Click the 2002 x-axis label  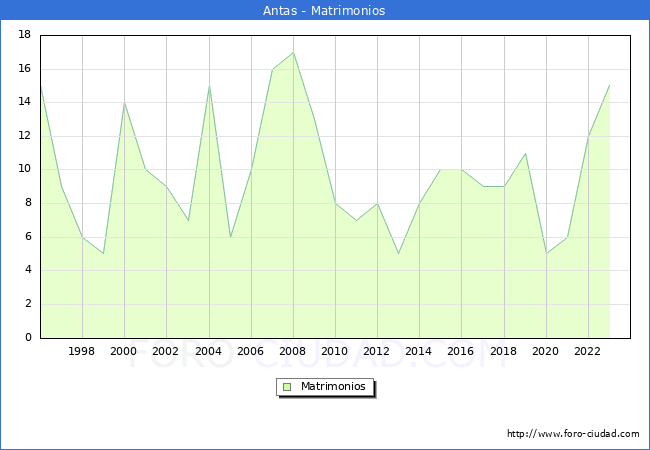[166, 351]
